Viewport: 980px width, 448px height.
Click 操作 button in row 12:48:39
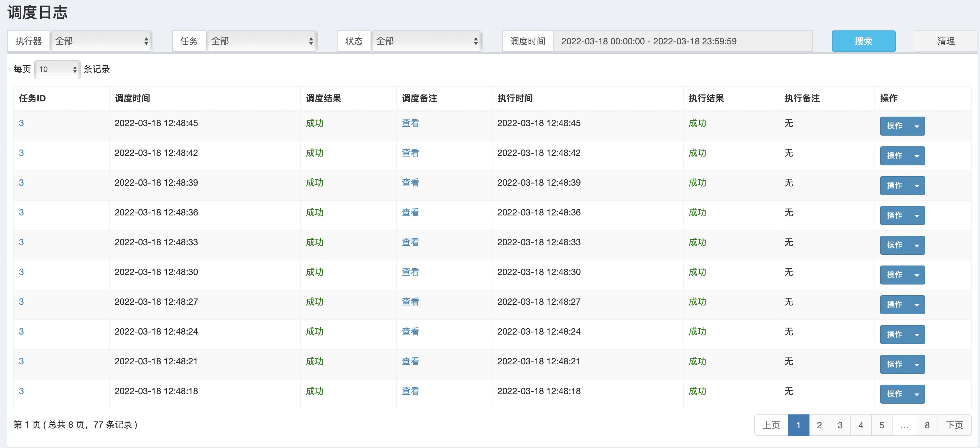[894, 186]
